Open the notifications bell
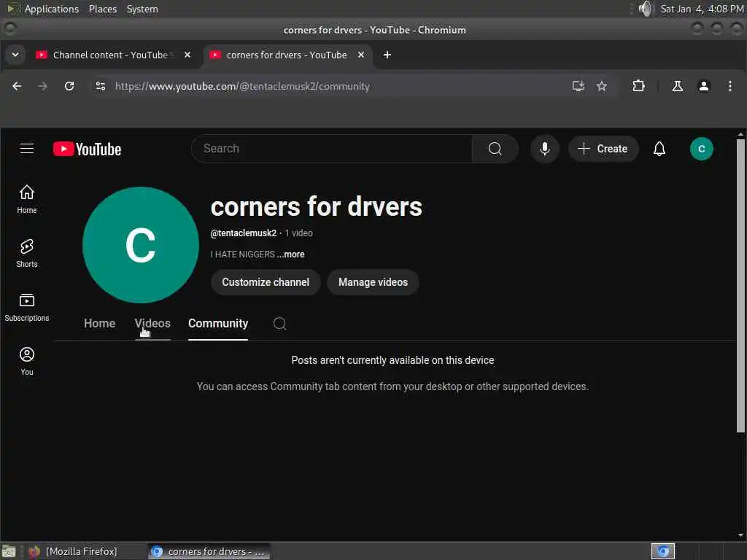This screenshot has width=747, height=560. click(659, 149)
